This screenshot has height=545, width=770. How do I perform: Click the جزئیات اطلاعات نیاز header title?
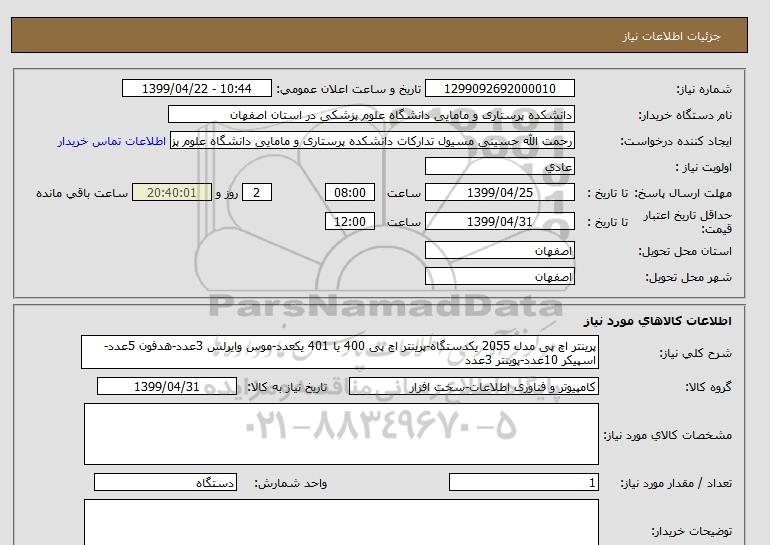671,36
